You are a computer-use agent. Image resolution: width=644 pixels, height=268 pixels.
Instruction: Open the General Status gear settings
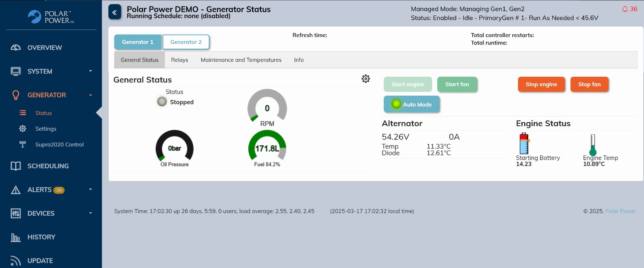tap(365, 79)
